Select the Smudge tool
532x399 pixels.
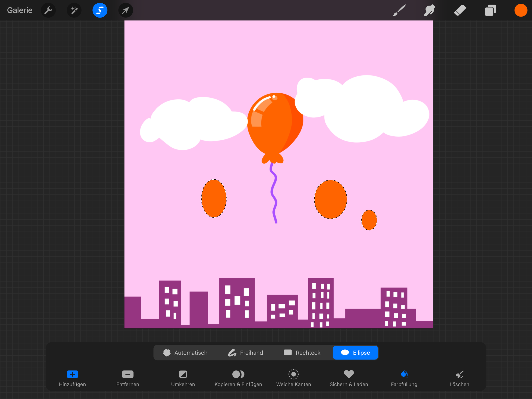[x=429, y=10]
